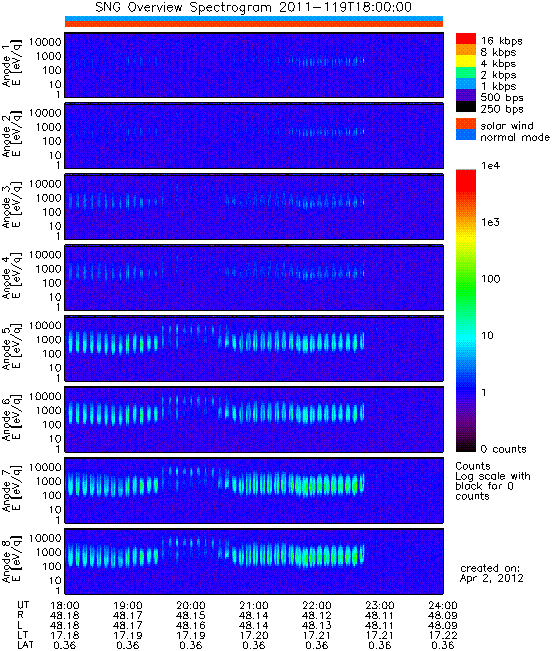Click the 'UT' axis row label
Image resolution: width=552 pixels, height=651 pixels.
[23, 606]
